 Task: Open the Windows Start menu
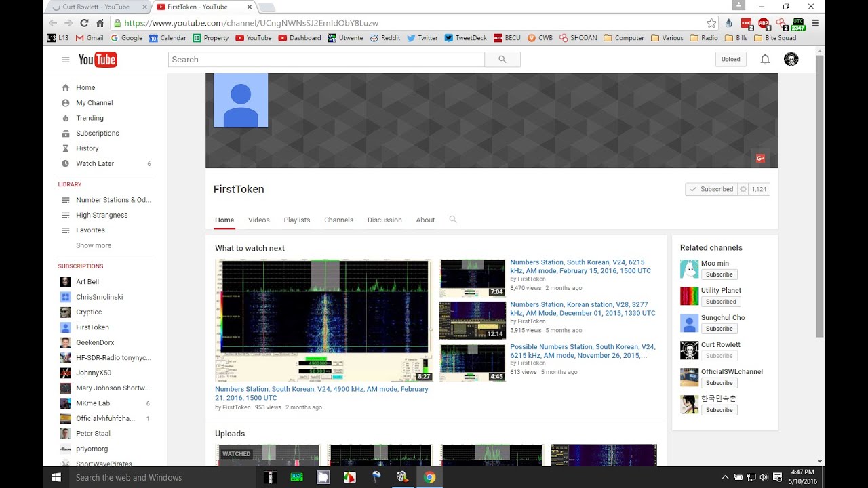tap(56, 477)
